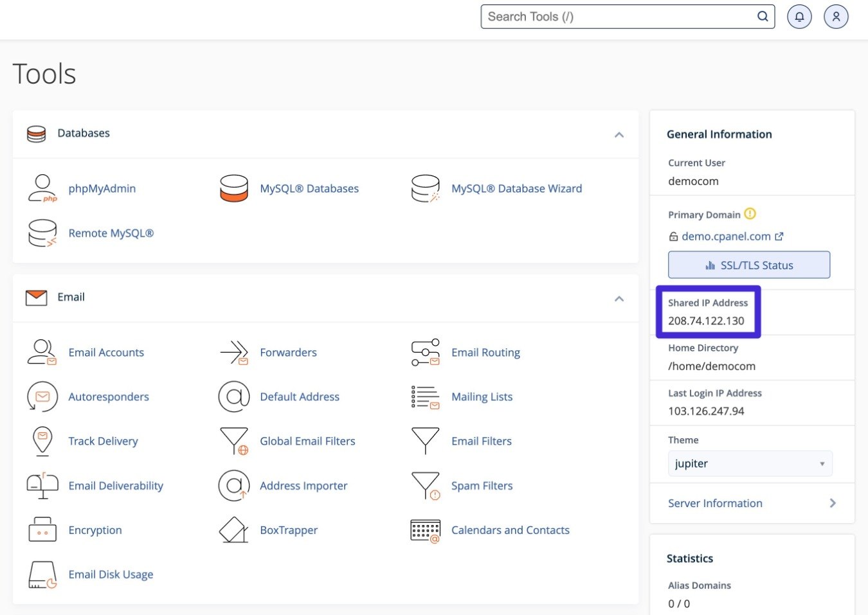Click the Spam Filters funnel icon
The height and width of the screenshot is (615, 868).
coord(425,486)
